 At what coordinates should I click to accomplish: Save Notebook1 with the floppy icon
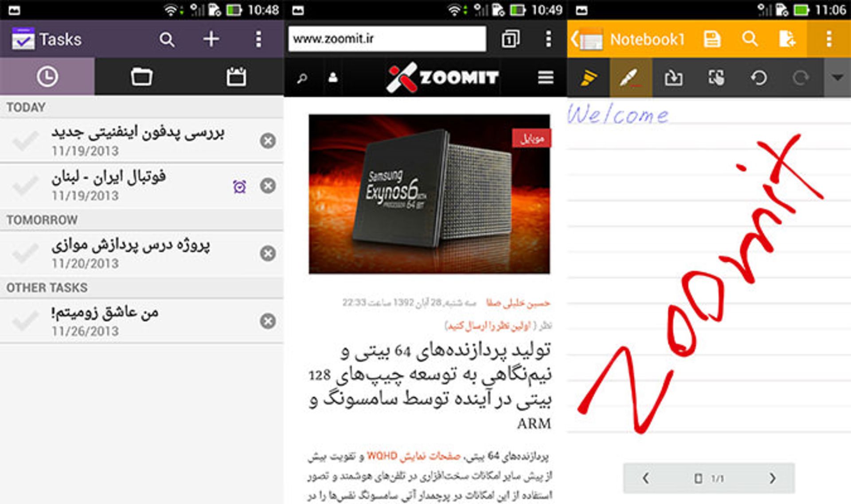[712, 39]
